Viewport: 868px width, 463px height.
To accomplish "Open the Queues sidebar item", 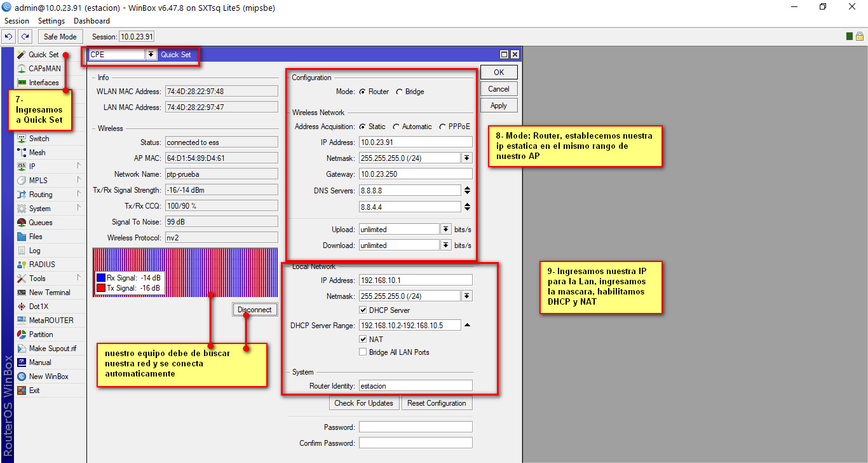I will click(x=41, y=223).
